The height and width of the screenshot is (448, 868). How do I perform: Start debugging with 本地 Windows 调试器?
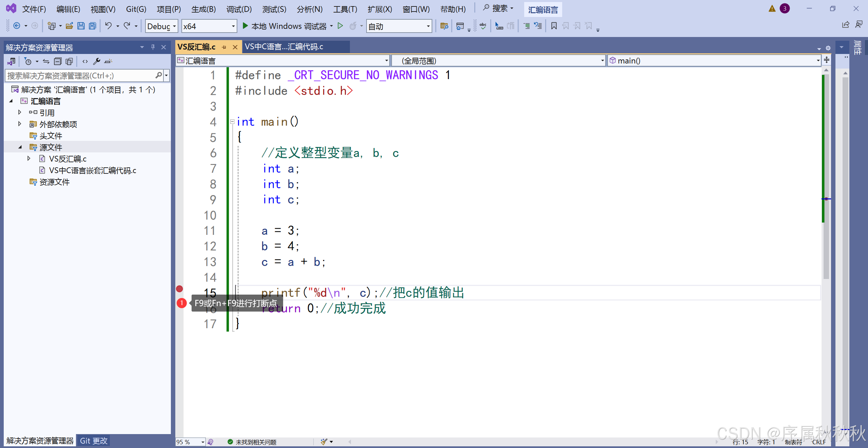point(284,26)
